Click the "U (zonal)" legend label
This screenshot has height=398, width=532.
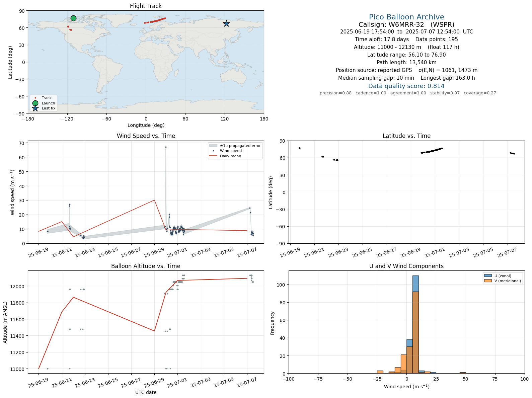pyautogui.click(x=503, y=276)
